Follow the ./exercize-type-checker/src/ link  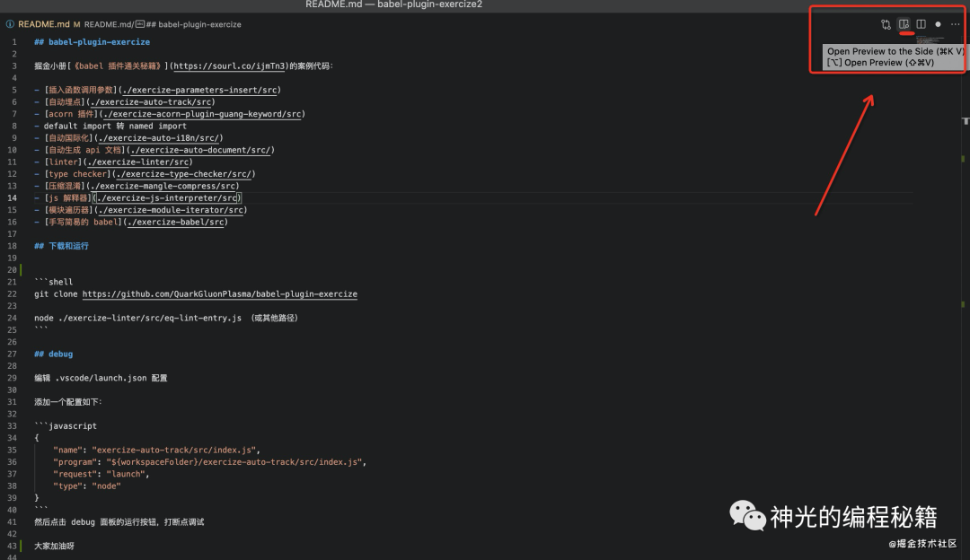coord(184,174)
